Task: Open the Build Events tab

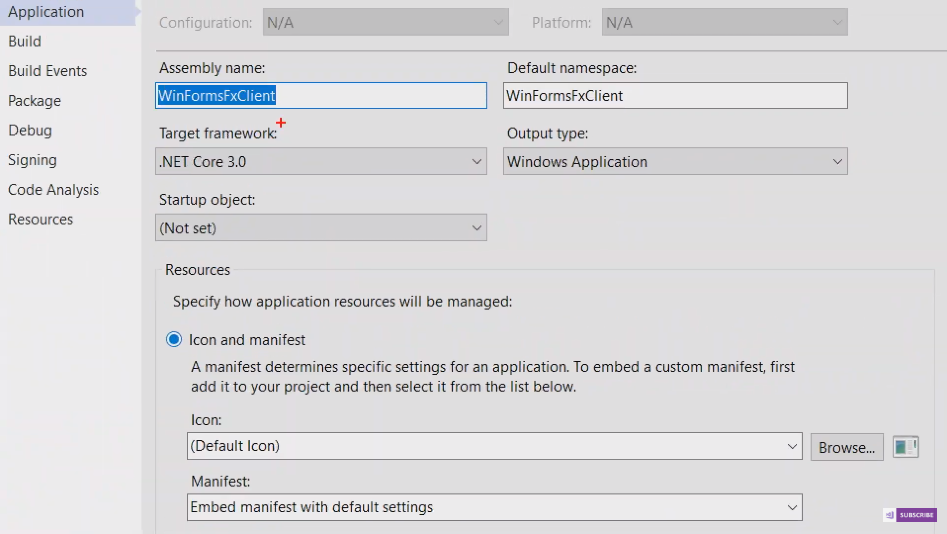Action: point(47,71)
